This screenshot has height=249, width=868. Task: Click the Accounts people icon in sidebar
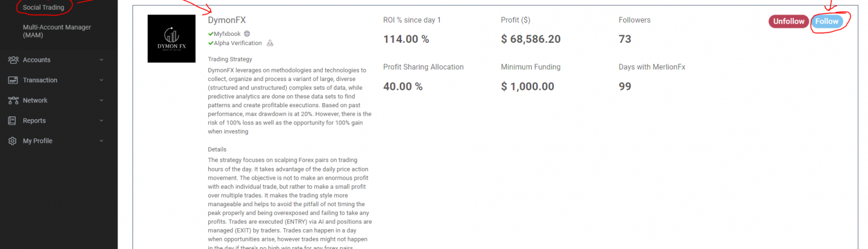[x=13, y=60]
